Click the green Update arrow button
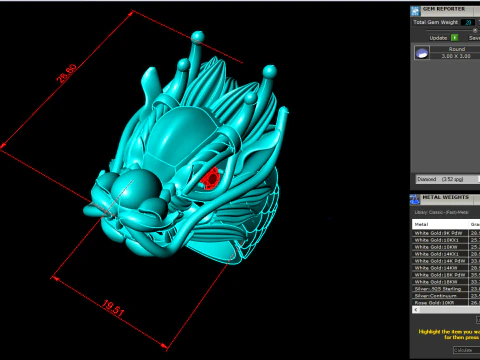 (454, 38)
